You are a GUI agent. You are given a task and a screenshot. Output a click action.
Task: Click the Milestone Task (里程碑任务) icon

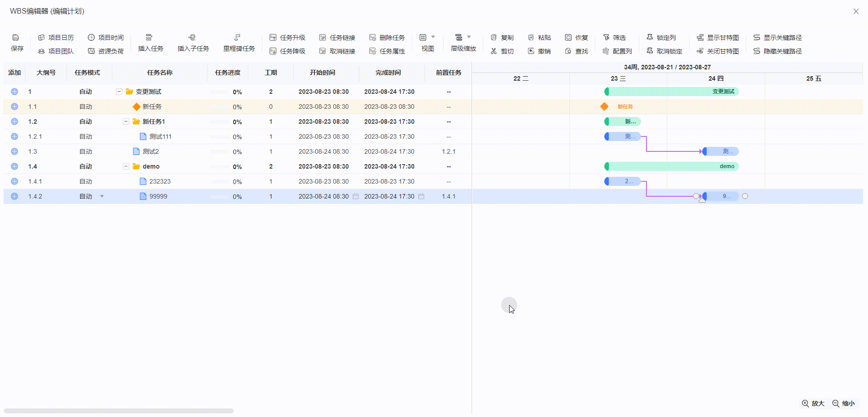tap(237, 38)
